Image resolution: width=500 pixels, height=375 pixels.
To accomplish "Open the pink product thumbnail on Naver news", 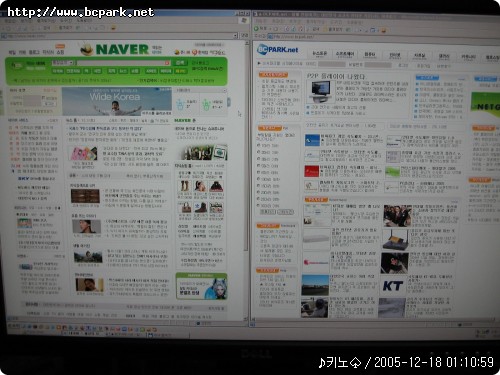I will click(84, 153).
